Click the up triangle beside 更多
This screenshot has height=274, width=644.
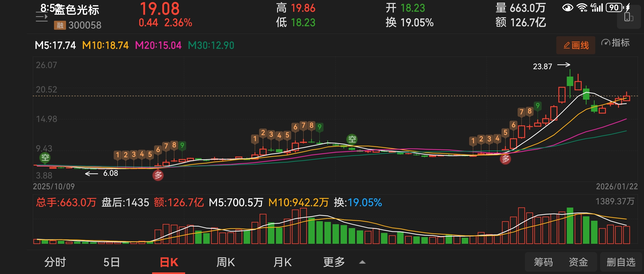362,262
